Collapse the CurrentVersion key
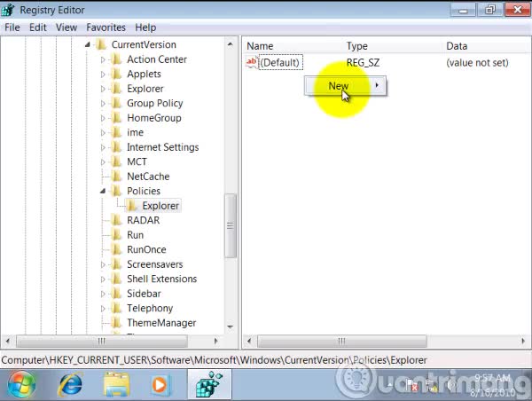The height and width of the screenshot is (401, 532). click(88, 44)
